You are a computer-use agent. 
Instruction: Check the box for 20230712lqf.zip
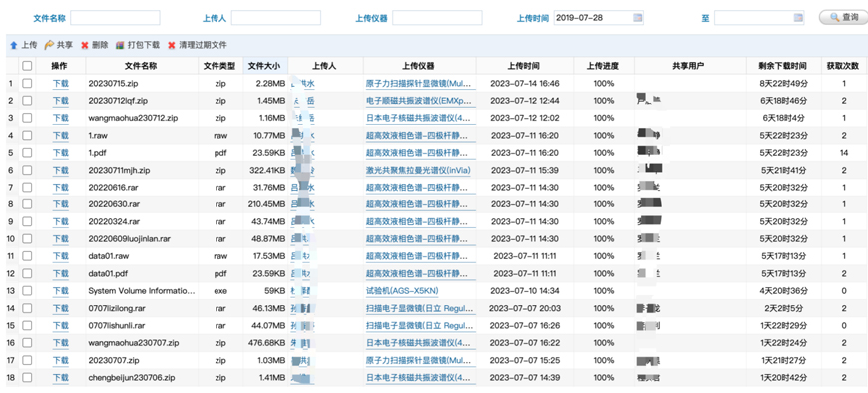pyautogui.click(x=27, y=101)
